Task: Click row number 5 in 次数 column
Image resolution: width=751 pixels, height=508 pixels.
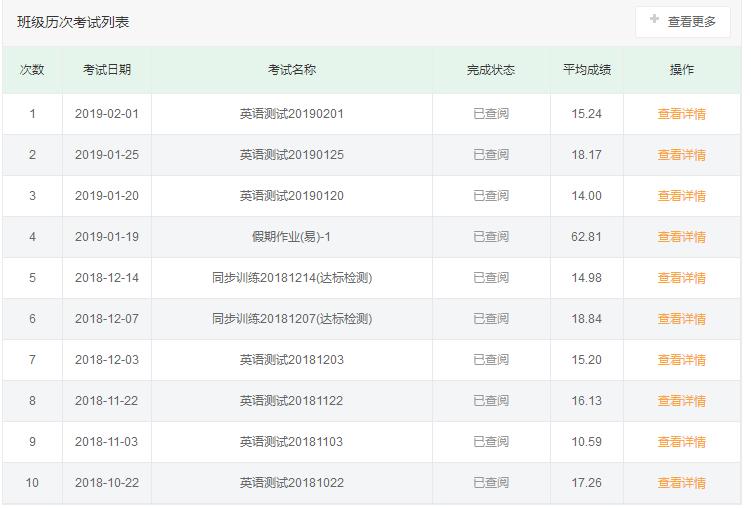Action: click(x=32, y=278)
